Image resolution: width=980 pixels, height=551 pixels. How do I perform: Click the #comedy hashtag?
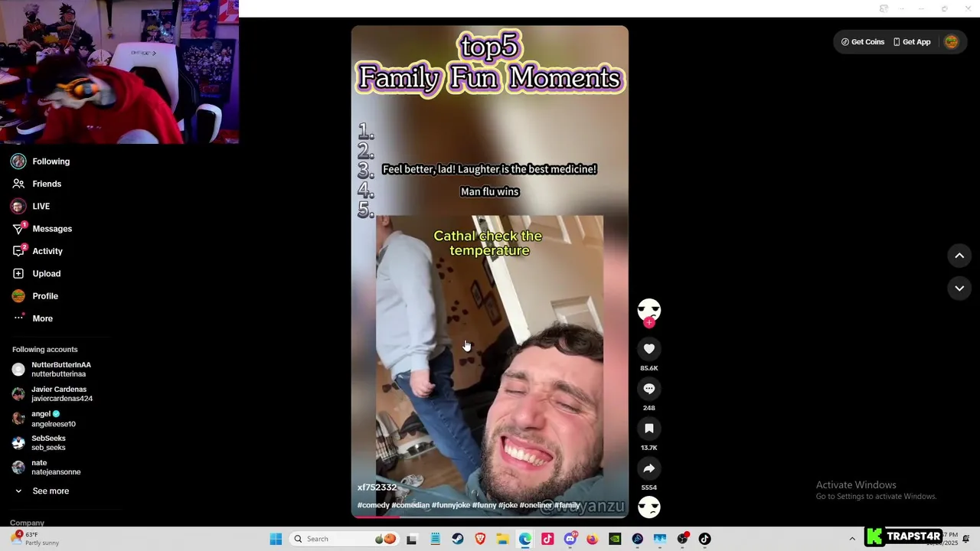click(x=373, y=505)
